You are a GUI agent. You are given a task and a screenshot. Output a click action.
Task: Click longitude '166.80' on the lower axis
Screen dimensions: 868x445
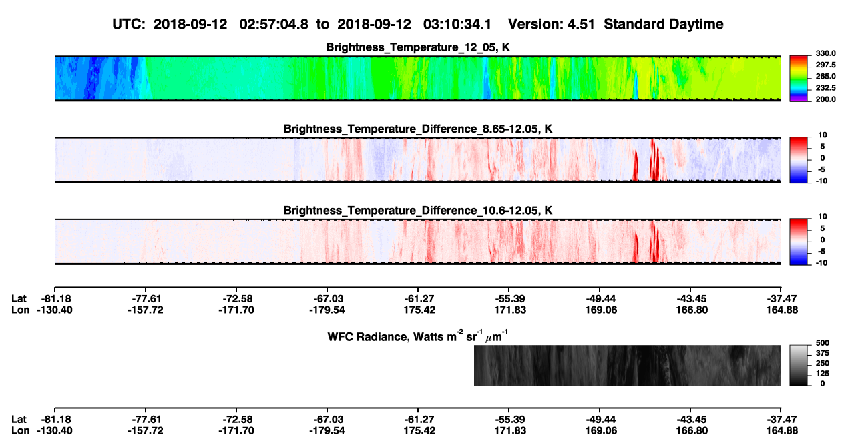pos(690,430)
